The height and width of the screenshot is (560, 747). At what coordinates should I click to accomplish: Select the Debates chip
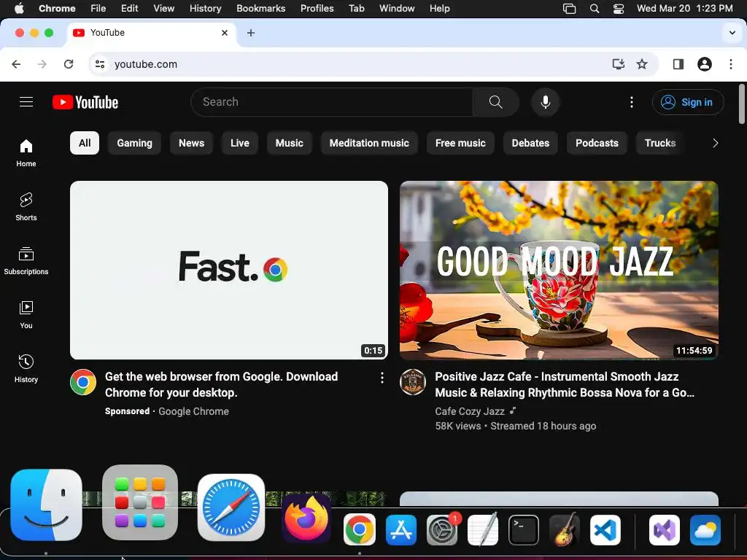pos(530,143)
